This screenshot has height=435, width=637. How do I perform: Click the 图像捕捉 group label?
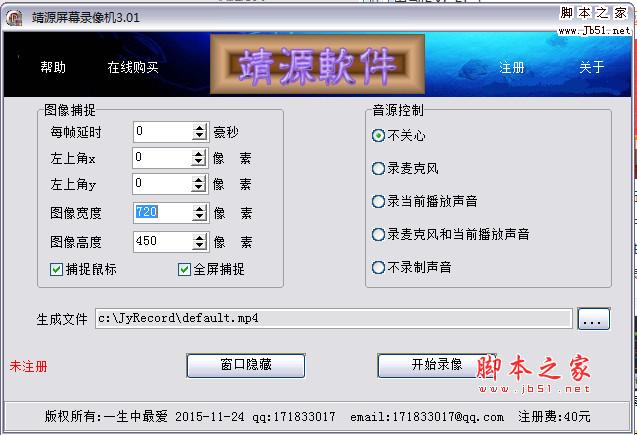(x=69, y=110)
